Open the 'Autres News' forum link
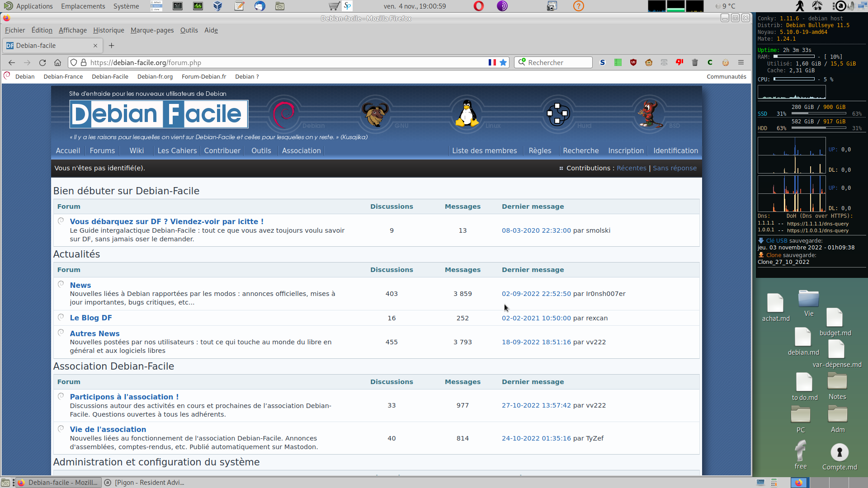Screen dimensions: 868x488 click(94, 333)
